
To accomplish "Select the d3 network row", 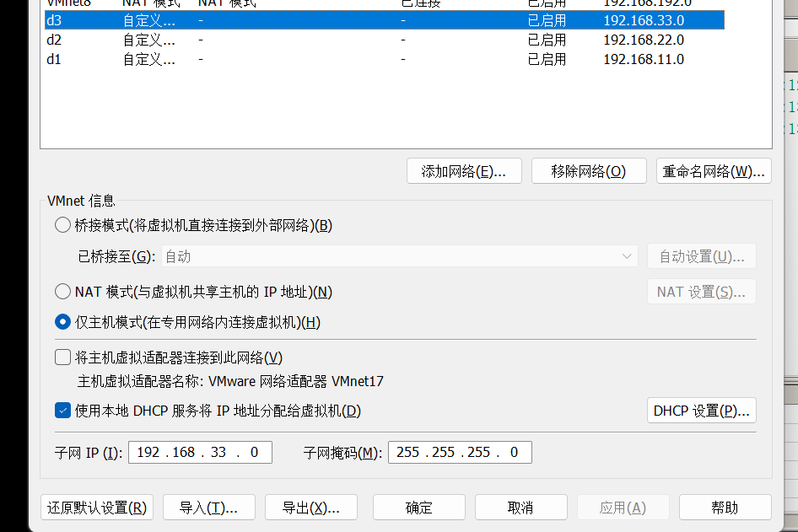I will point(253,19).
